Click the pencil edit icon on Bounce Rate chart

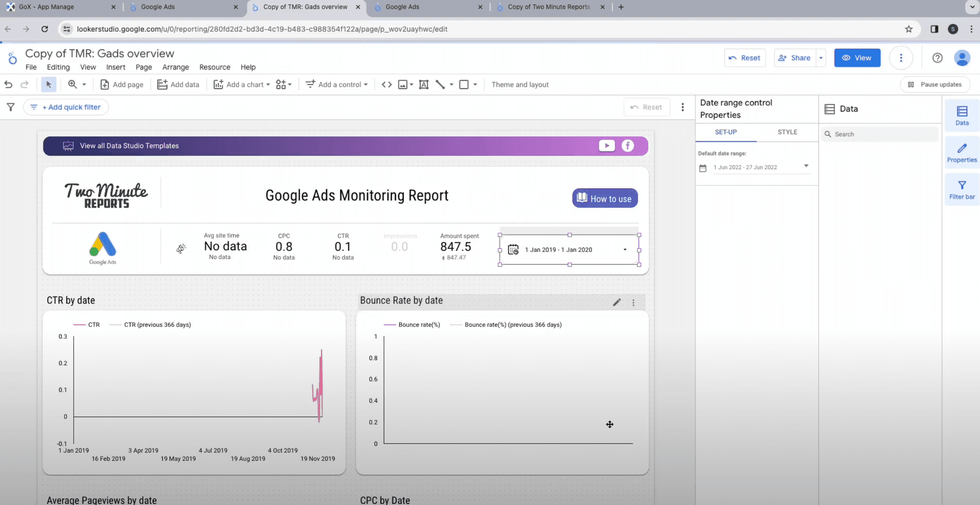617,302
